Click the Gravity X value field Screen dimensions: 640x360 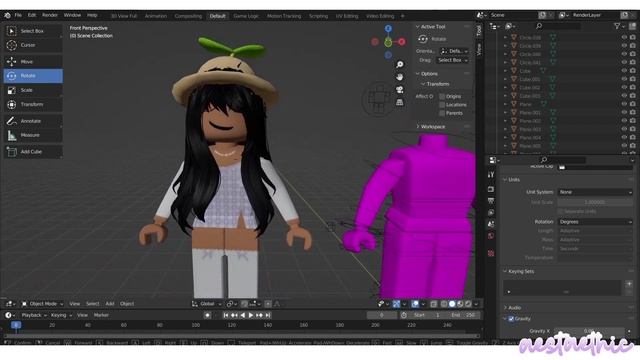[589, 331]
